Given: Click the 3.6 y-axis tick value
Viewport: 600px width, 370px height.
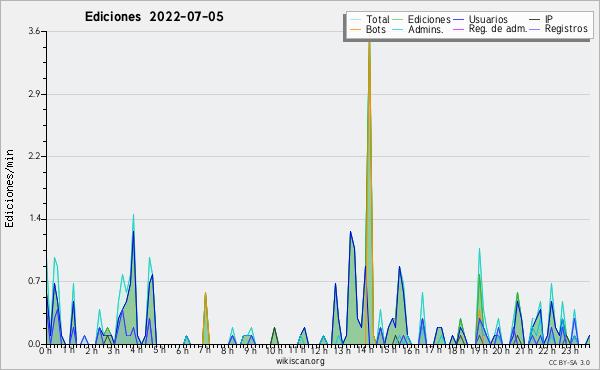Looking at the screenshot, I should coord(34,31).
